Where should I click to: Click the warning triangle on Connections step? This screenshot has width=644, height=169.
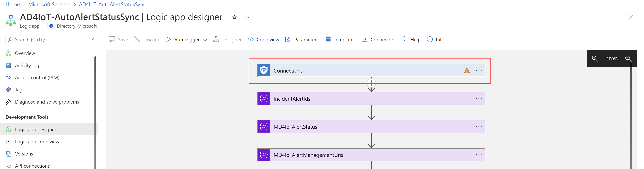(x=467, y=71)
